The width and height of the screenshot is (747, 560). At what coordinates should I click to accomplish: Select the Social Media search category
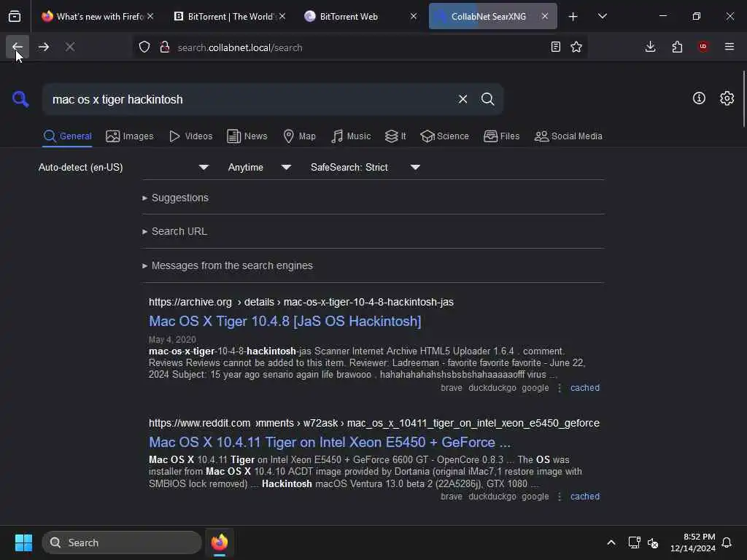click(x=568, y=136)
